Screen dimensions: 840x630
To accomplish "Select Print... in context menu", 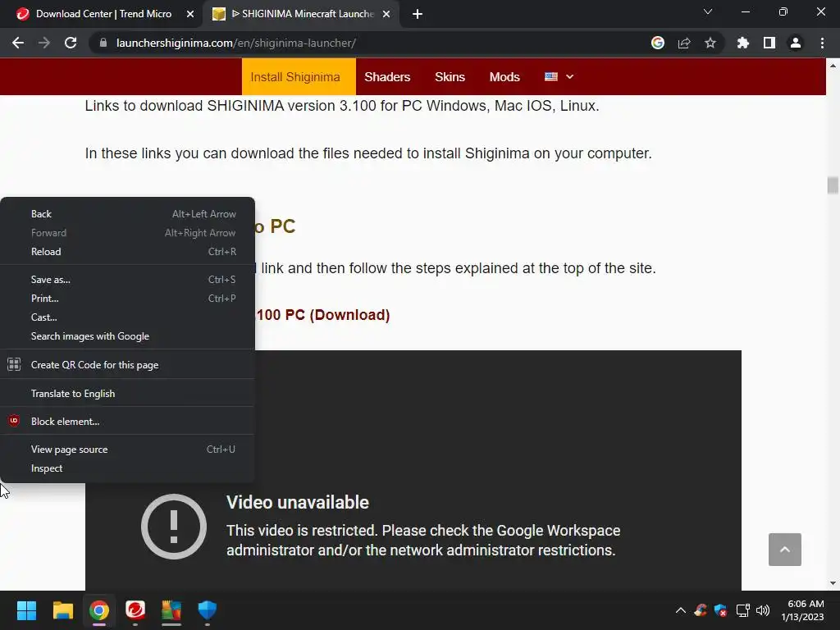I will tap(127, 299).
